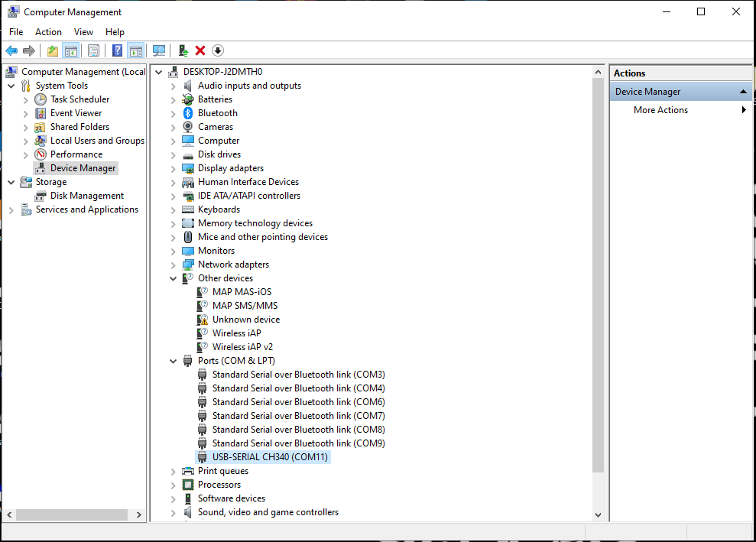Select Standard Serial over Bluetooth link (COM3)
Screen dimensions: 756x542
[x=298, y=375]
